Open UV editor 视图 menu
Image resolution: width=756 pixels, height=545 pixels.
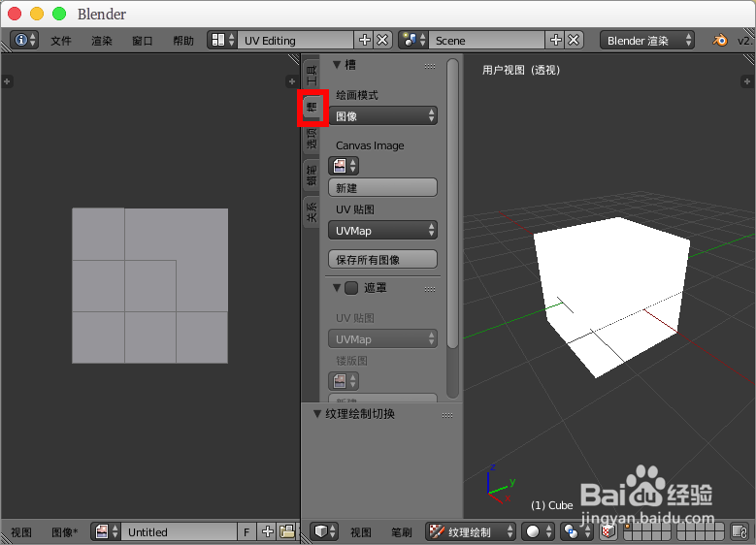pos(21,532)
